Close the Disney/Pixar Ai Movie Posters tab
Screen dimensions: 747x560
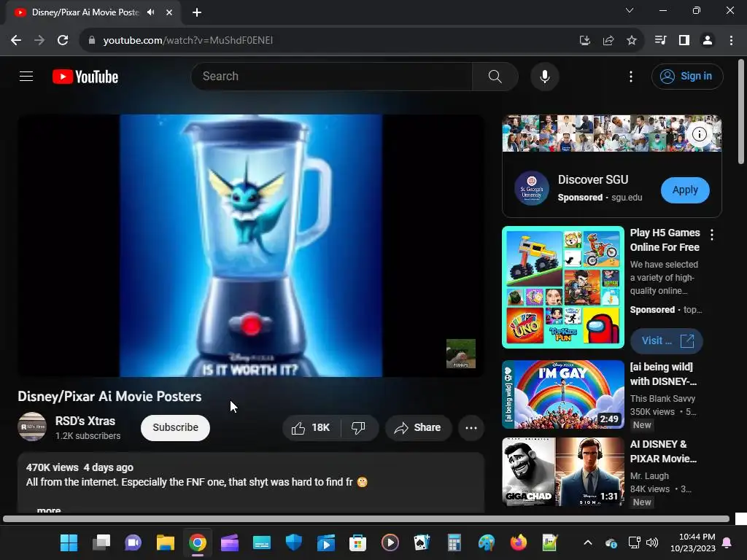point(169,12)
